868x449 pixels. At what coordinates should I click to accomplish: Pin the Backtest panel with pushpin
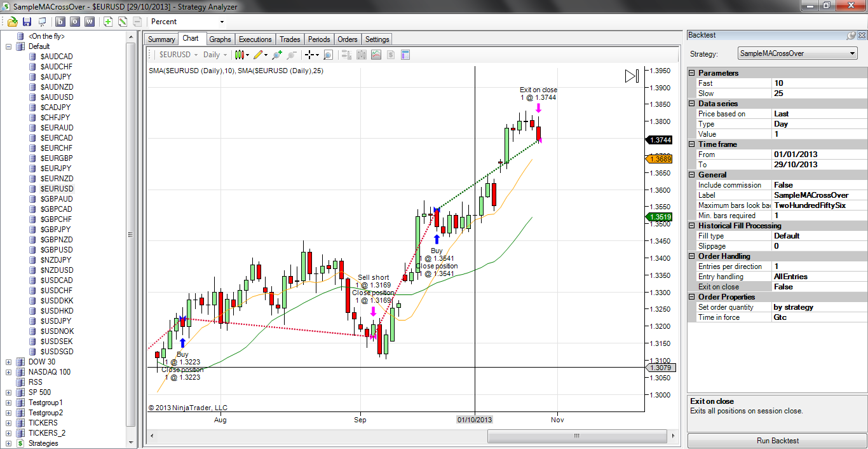pyautogui.click(x=850, y=36)
